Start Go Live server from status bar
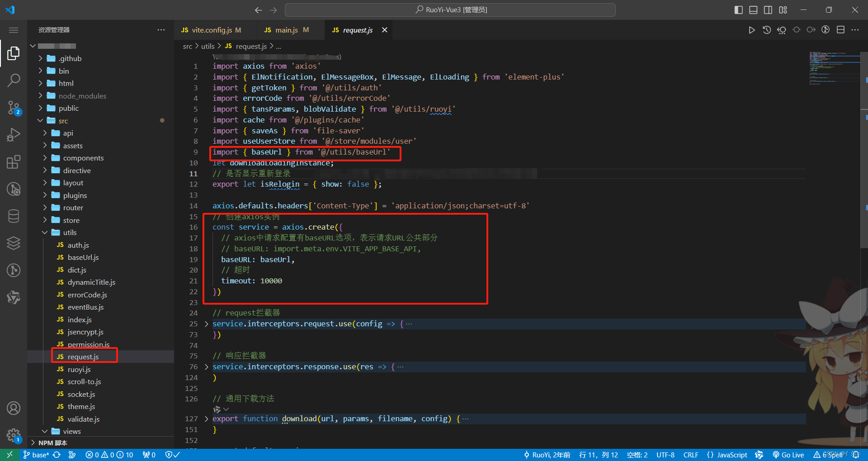The height and width of the screenshot is (461, 868). point(788,455)
